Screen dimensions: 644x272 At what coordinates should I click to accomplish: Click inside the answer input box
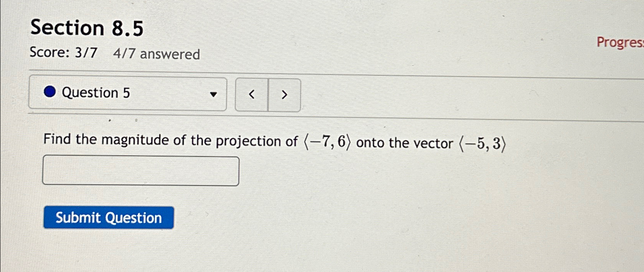pyautogui.click(x=141, y=170)
